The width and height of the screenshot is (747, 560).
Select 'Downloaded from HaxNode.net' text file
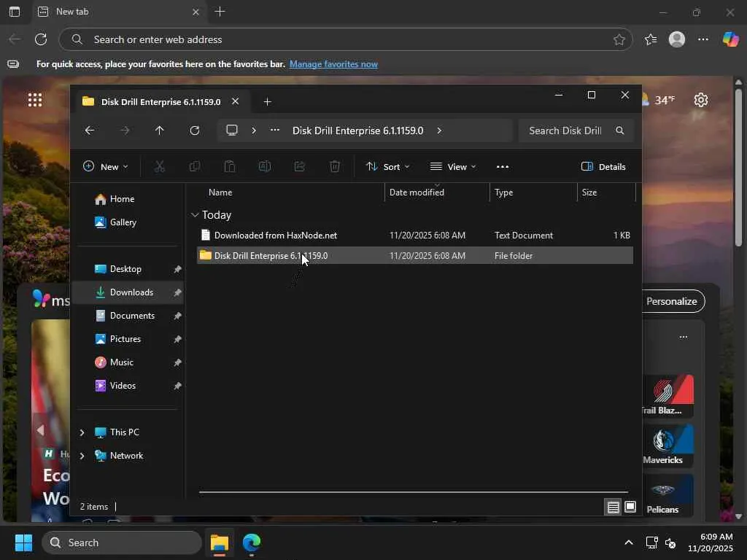click(415, 236)
